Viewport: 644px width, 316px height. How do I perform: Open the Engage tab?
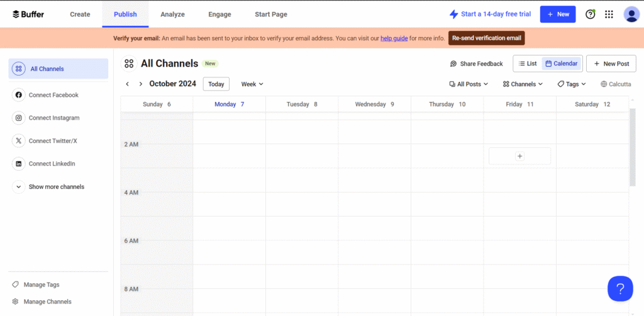(219, 14)
